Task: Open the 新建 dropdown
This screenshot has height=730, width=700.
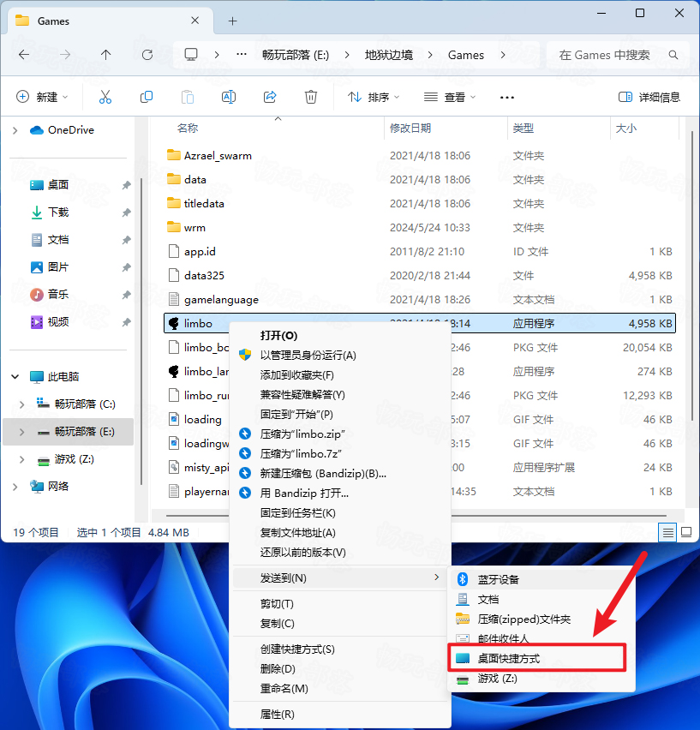Action: [x=42, y=97]
